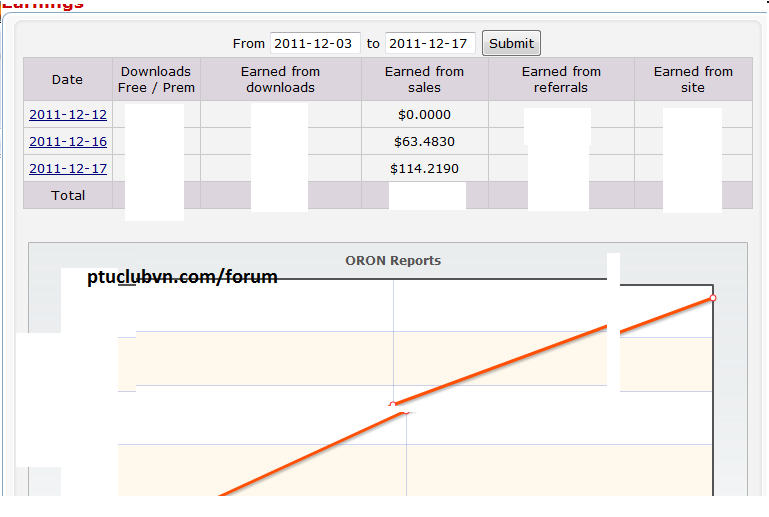Select the $63.4830 sales value
The width and height of the screenshot is (769, 517).
click(424, 142)
